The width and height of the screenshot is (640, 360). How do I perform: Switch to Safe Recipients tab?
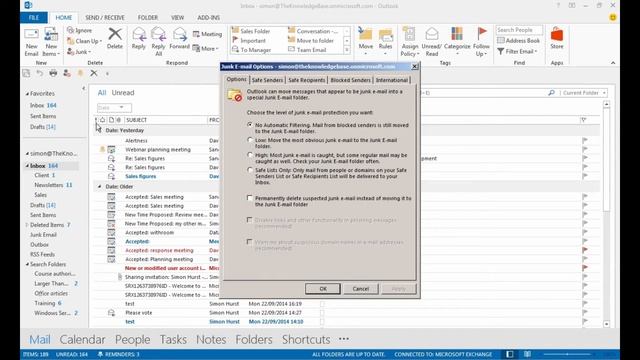tap(307, 80)
